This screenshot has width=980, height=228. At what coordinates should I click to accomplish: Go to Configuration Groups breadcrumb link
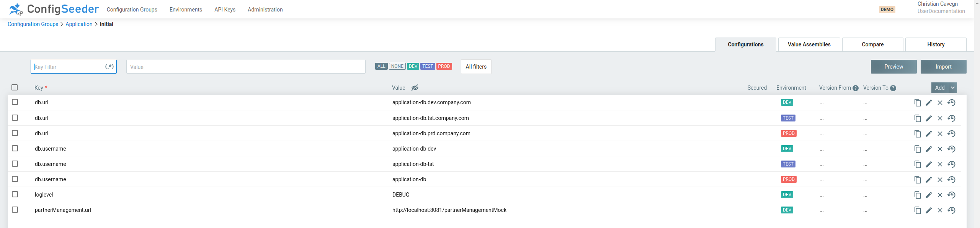pyautogui.click(x=33, y=24)
